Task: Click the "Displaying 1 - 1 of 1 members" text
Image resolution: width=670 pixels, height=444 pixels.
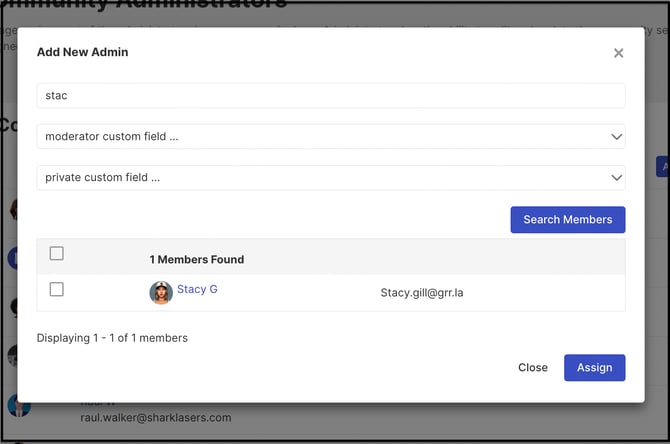Action: tap(112, 338)
